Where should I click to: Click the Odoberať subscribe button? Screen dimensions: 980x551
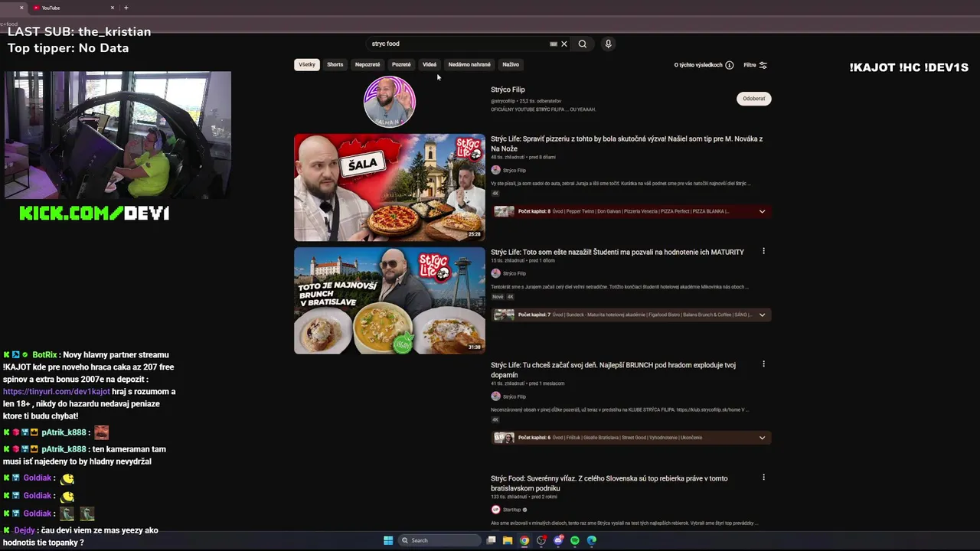tap(754, 99)
